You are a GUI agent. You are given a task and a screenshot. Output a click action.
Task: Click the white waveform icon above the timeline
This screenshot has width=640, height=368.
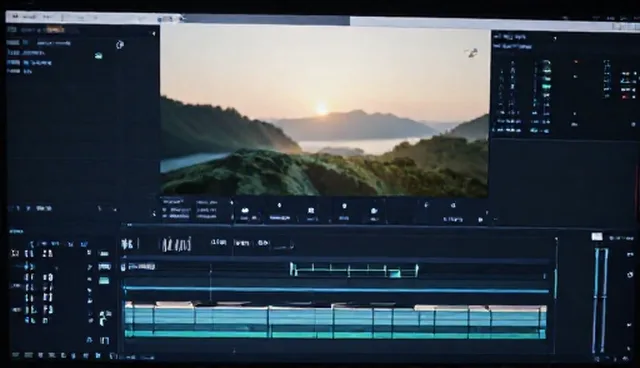coord(176,244)
